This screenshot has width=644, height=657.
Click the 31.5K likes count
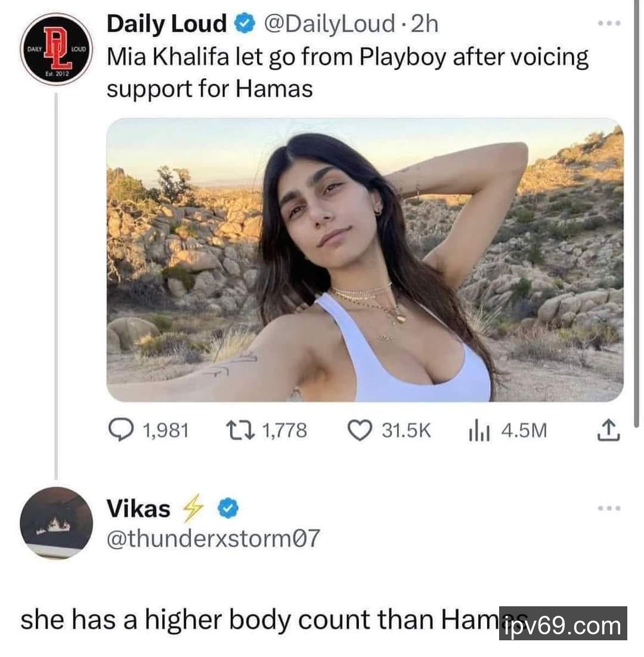coord(405,431)
